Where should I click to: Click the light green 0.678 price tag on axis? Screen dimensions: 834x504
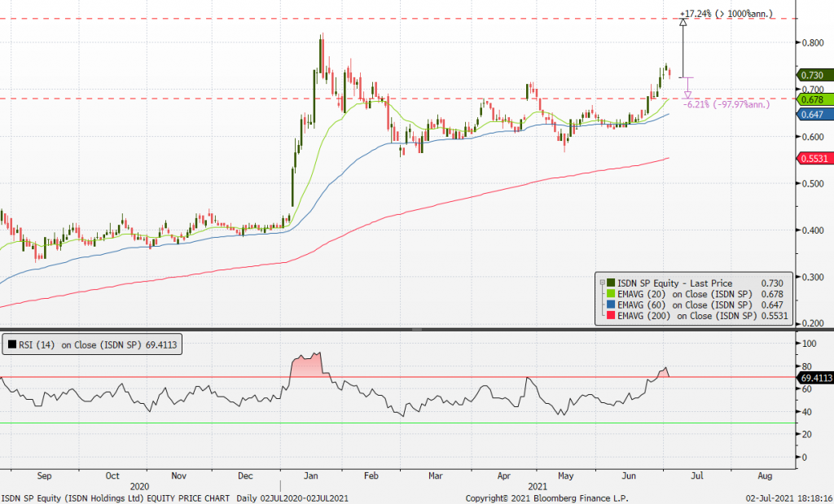point(814,99)
